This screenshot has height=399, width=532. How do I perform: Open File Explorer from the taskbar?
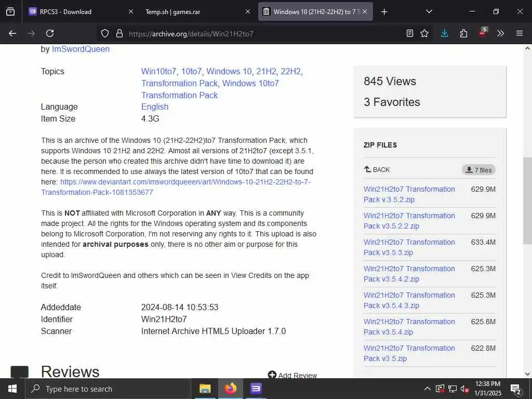[205, 389]
